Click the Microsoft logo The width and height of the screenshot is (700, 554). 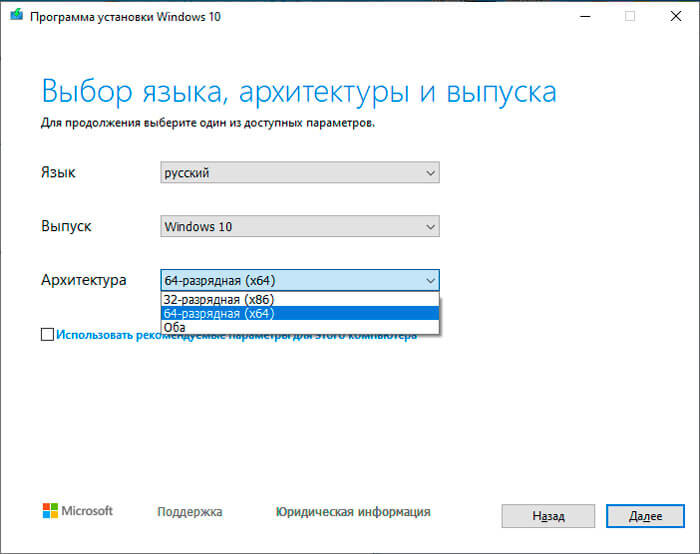78,511
